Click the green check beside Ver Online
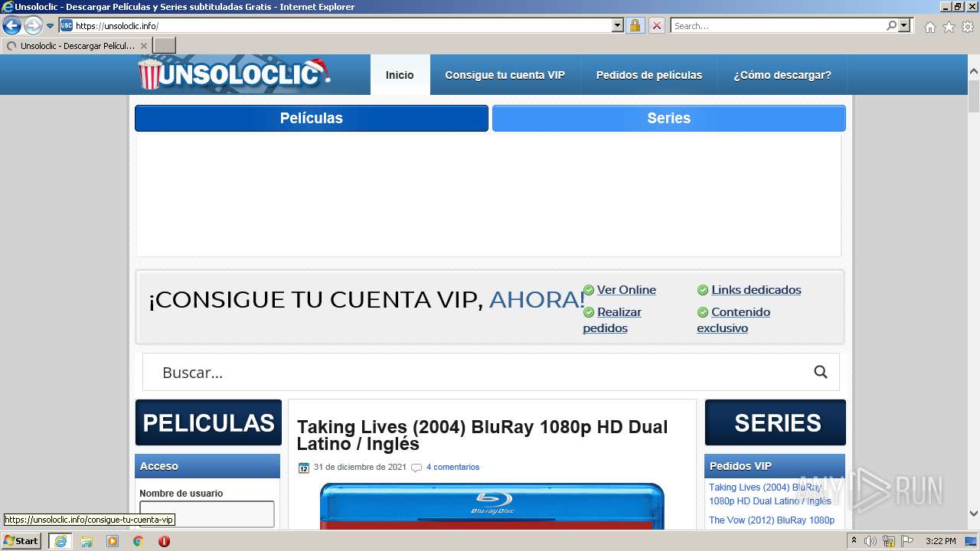The width and height of the screenshot is (980, 551). point(589,290)
